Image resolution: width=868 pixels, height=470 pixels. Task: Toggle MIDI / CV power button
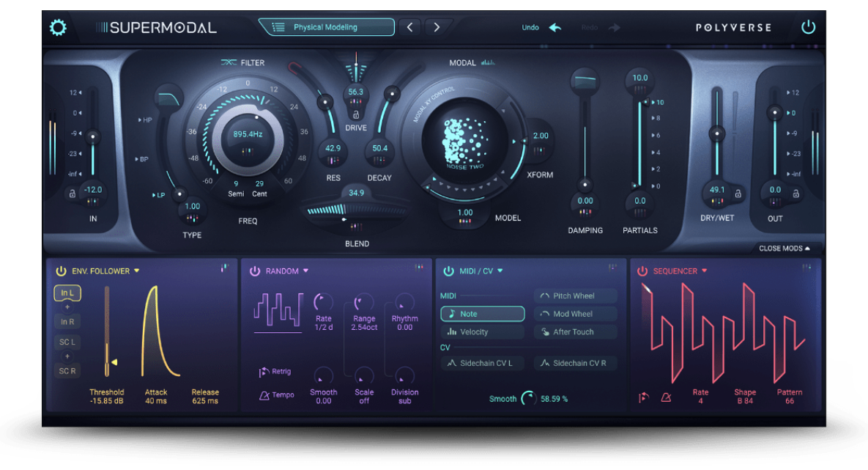448,271
